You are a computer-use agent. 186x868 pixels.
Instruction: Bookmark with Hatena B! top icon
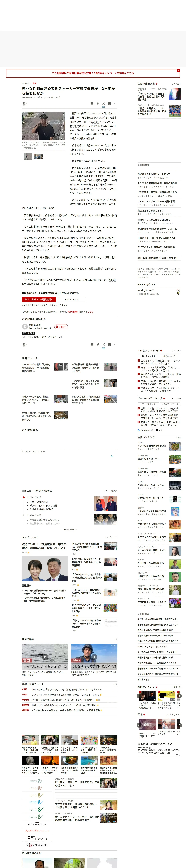(x=109, y=103)
